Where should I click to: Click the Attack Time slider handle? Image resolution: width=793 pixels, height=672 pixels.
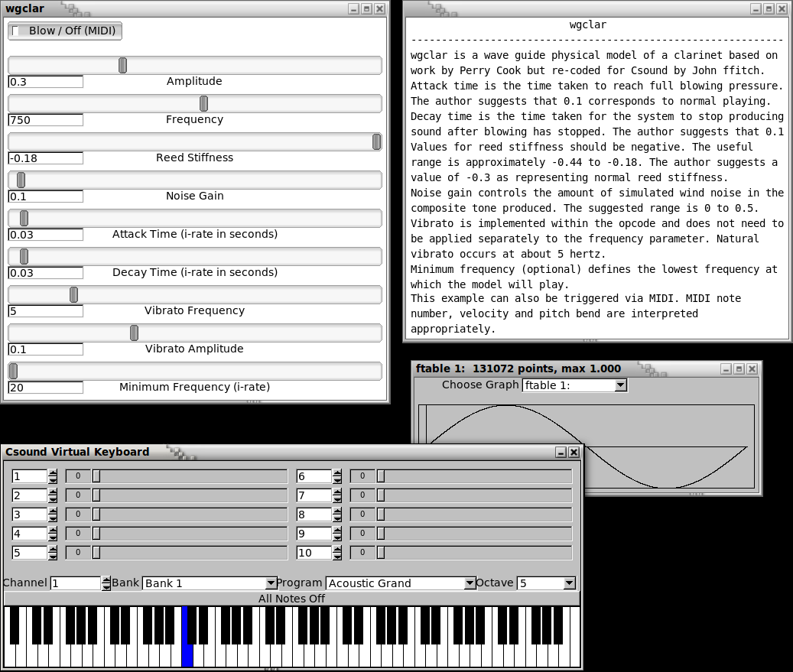pos(24,219)
